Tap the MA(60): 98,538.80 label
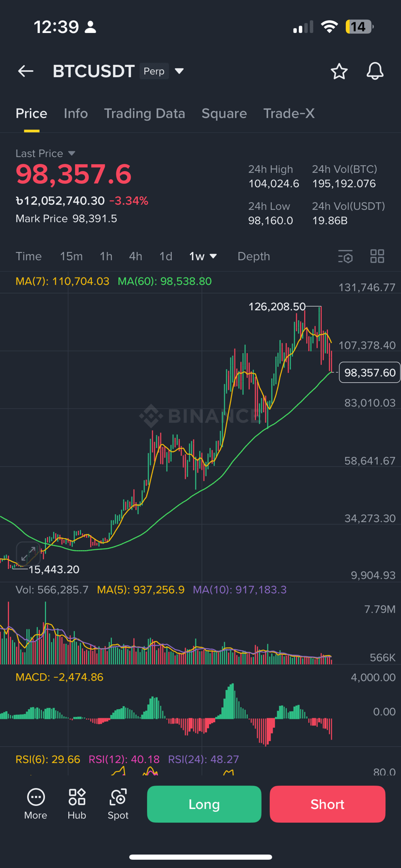This screenshot has width=401, height=868. point(165,281)
